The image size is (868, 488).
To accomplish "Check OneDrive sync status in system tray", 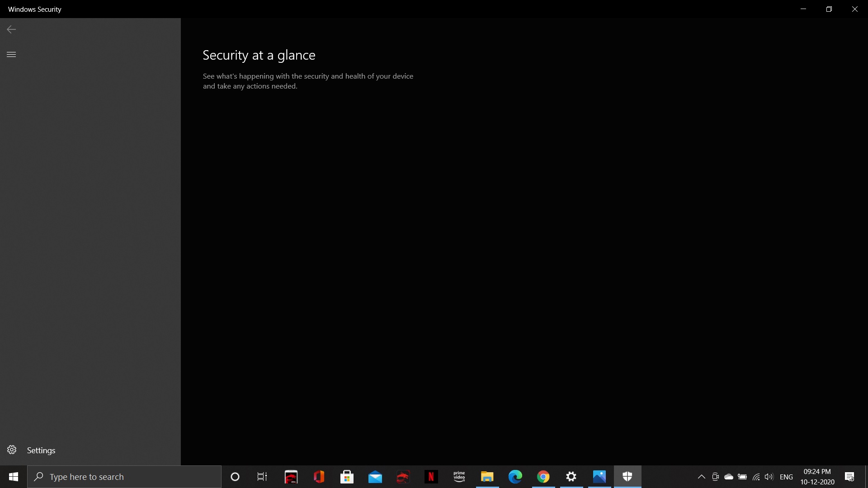I will (x=729, y=477).
